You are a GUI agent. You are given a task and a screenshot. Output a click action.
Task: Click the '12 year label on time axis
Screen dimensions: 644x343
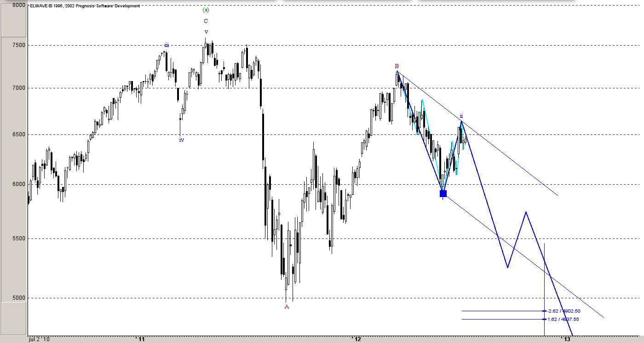[356, 339]
